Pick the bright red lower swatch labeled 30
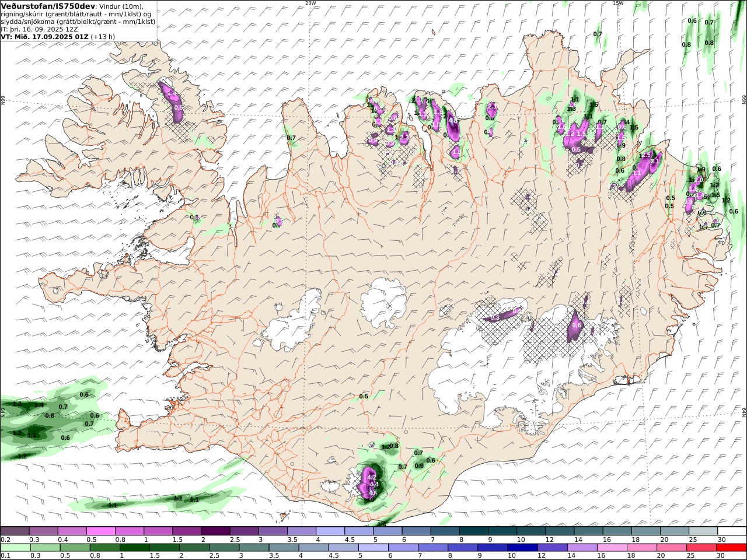747x560 pixels. [731, 547]
